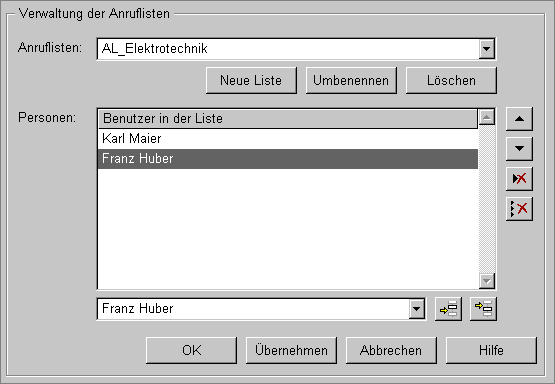Open the Anruflisten dropdown arrow
The image size is (555, 384).
487,49
